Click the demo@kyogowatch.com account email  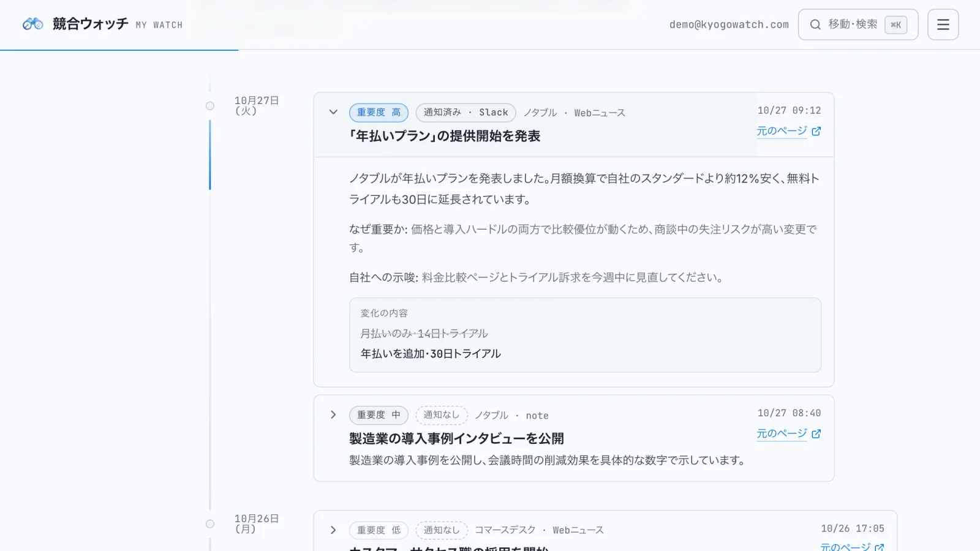click(x=729, y=24)
